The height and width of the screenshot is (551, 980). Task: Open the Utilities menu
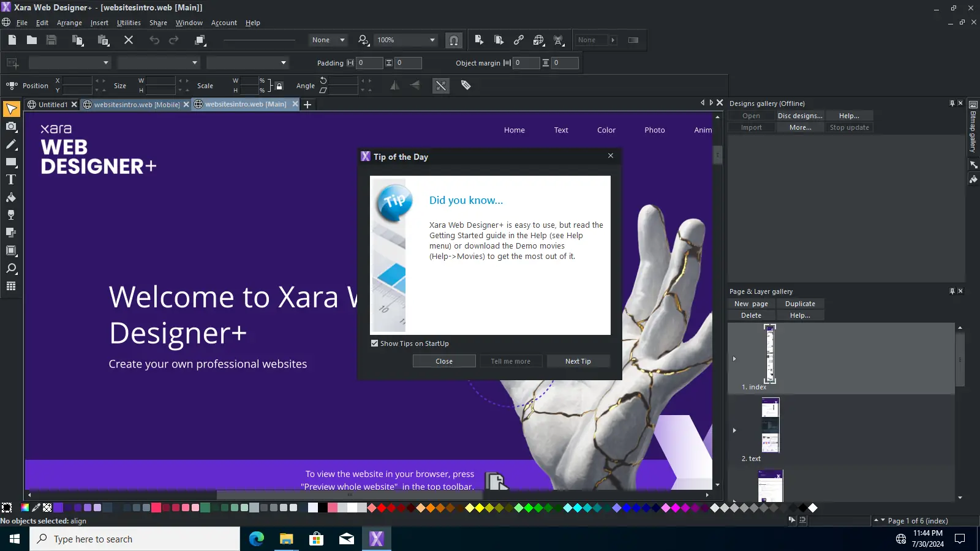pos(129,23)
